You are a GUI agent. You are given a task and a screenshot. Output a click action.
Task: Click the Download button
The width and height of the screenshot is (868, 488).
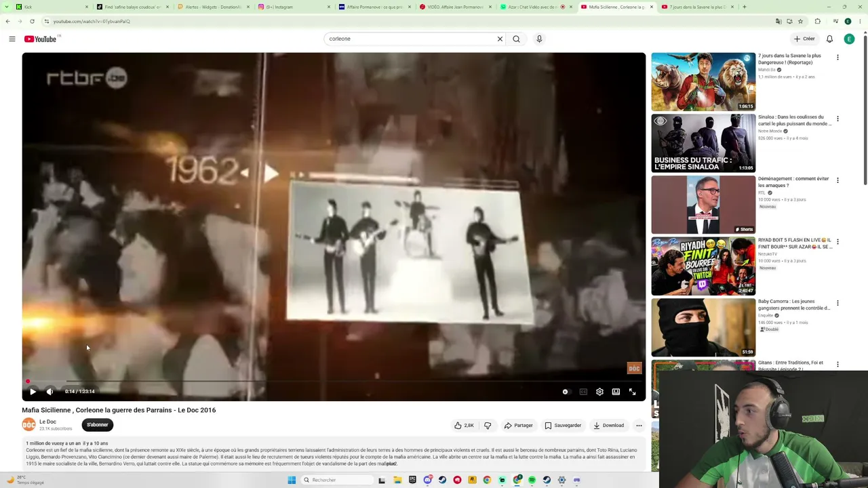tap(608, 426)
